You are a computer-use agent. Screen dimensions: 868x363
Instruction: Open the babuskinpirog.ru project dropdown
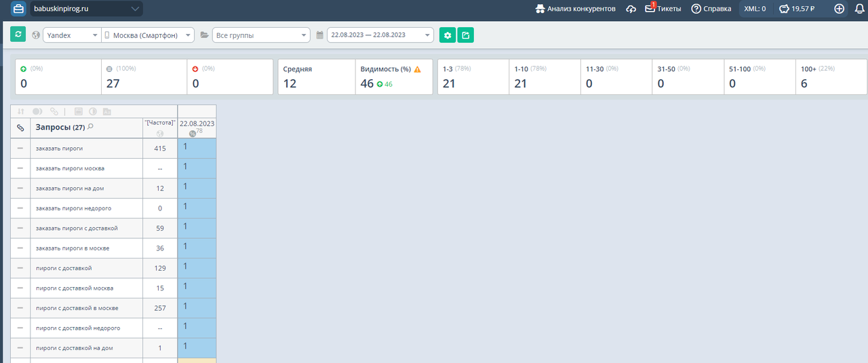point(87,9)
